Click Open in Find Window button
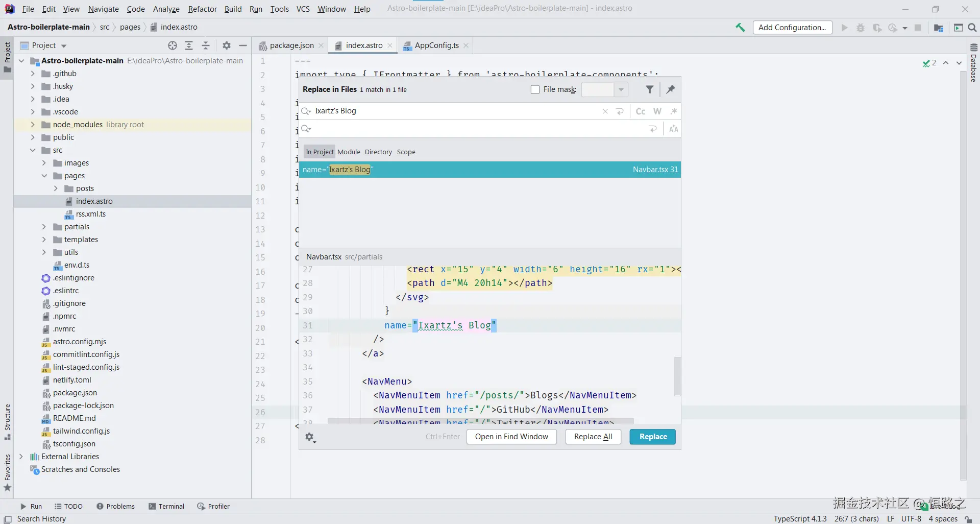980x524 pixels. [511, 437]
